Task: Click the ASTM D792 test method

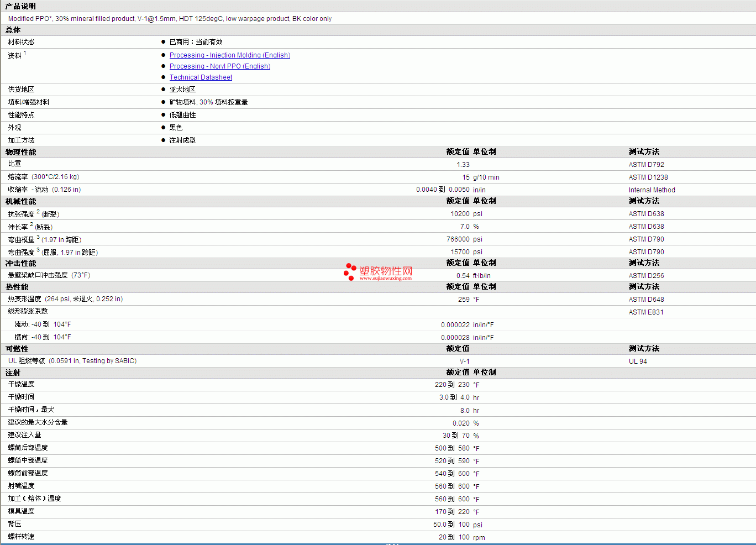Action: tap(647, 165)
